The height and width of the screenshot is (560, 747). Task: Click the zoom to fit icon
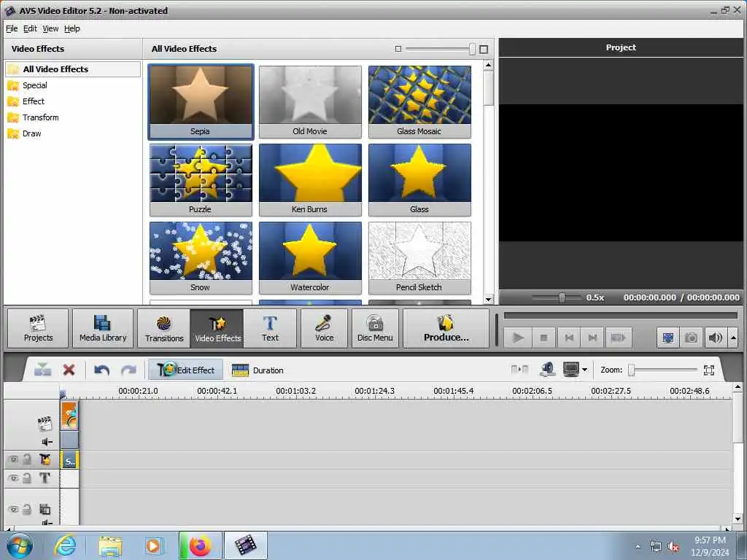pos(709,370)
